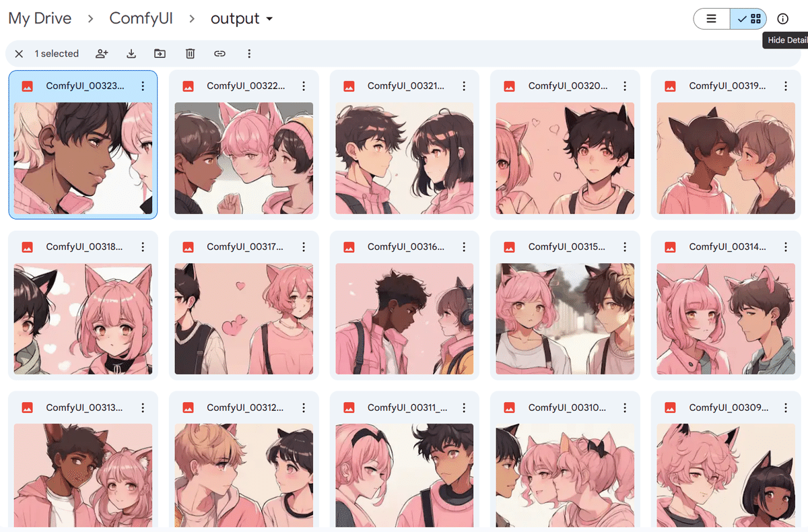Open more options for ComfyUI_00316
This screenshot has width=808, height=532.
tap(465, 247)
